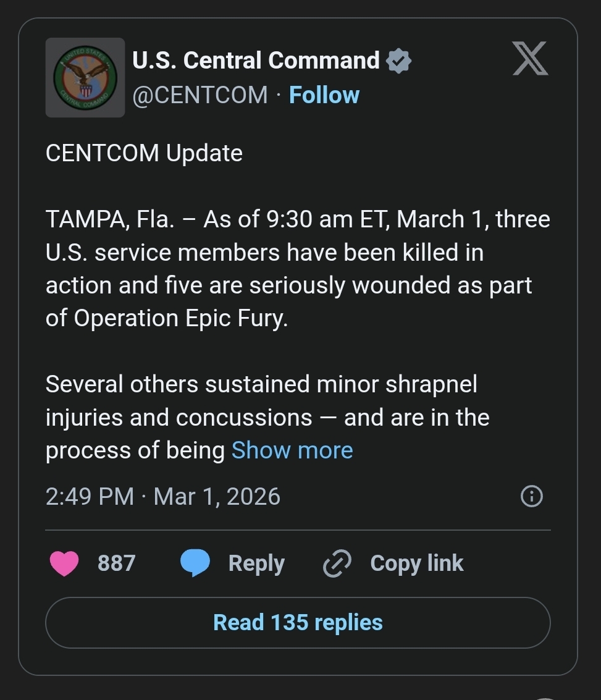Open the 2:49 PM Mar 1, 2026 timestamp
Image resolution: width=601 pixels, height=700 pixels.
[x=163, y=497]
